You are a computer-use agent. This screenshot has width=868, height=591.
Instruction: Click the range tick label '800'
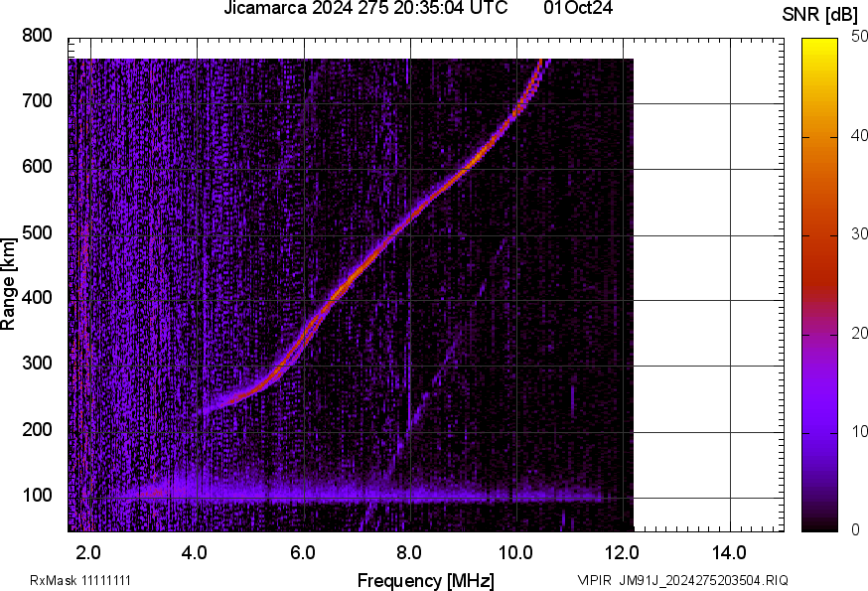coord(37,36)
